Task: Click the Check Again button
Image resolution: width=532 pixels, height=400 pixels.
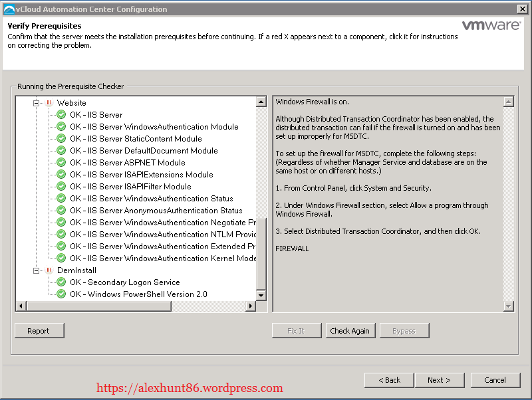Action: (350, 330)
